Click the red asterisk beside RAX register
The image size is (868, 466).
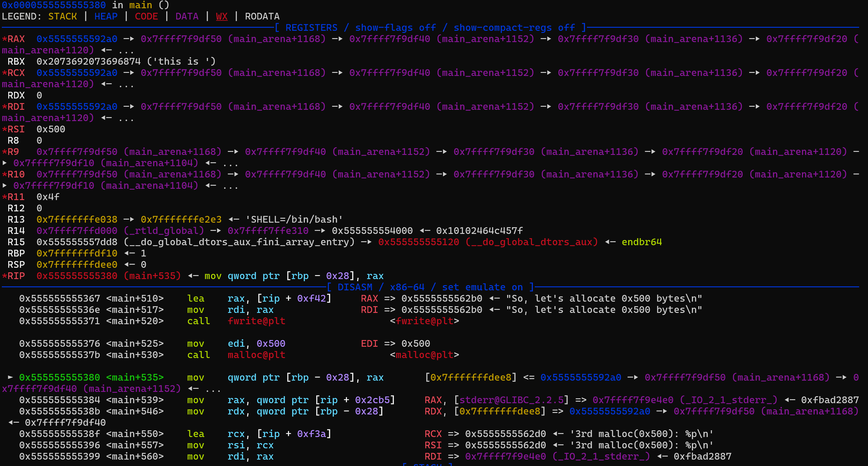pos(4,39)
